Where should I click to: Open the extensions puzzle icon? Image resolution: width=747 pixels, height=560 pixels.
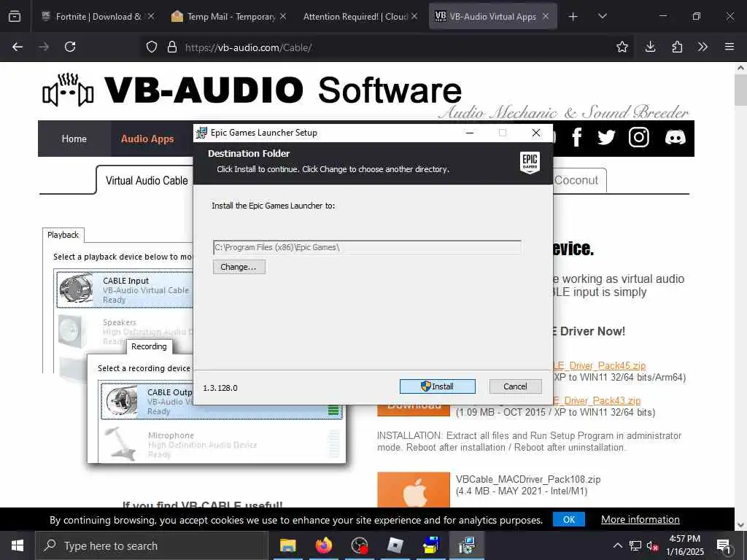point(677,47)
